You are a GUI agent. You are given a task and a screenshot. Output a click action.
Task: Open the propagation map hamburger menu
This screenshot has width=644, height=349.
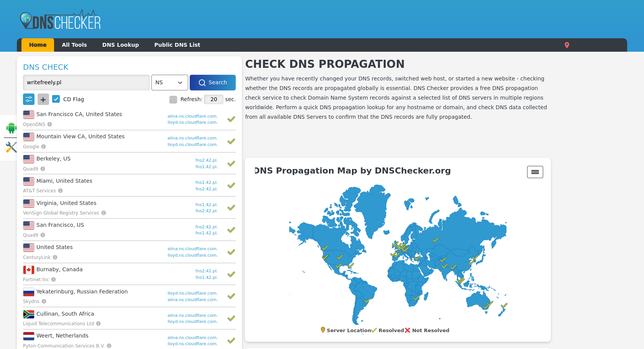[x=535, y=172]
